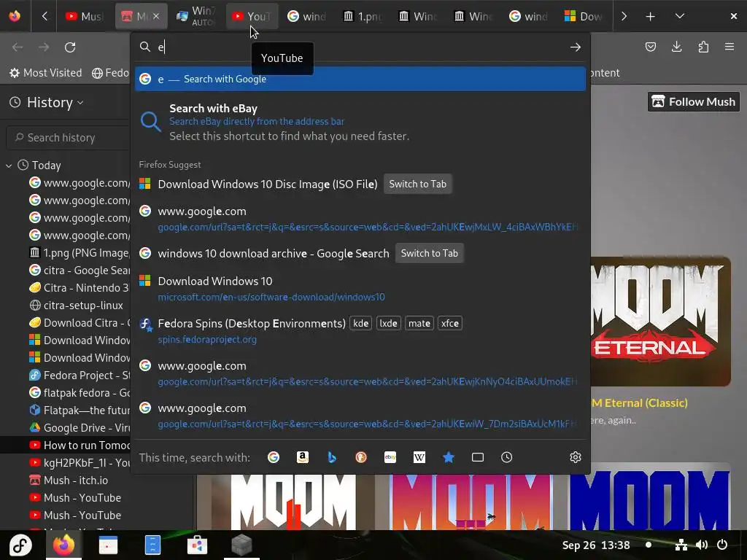Click the kde Fedora Spins tag
The image size is (747, 560).
point(360,323)
